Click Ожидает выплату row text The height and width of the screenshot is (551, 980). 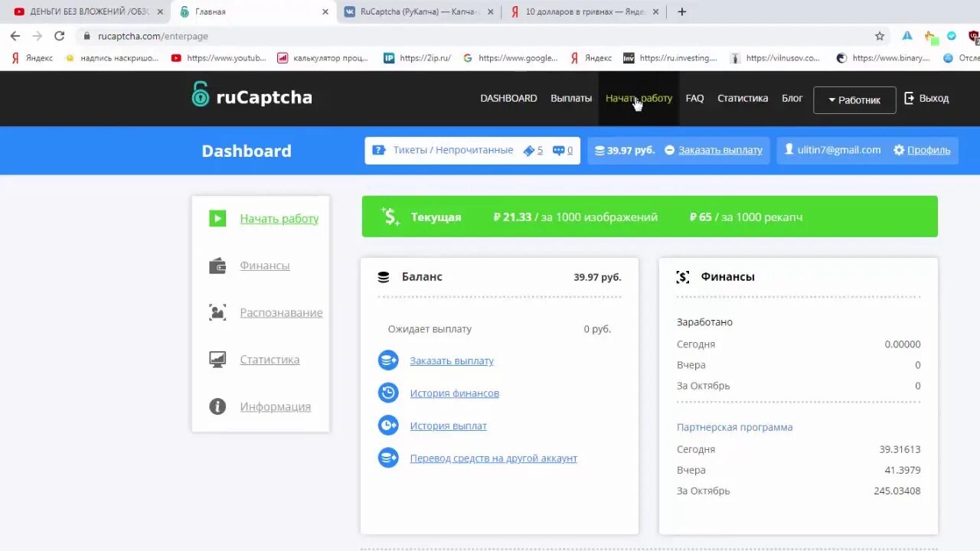coord(430,329)
